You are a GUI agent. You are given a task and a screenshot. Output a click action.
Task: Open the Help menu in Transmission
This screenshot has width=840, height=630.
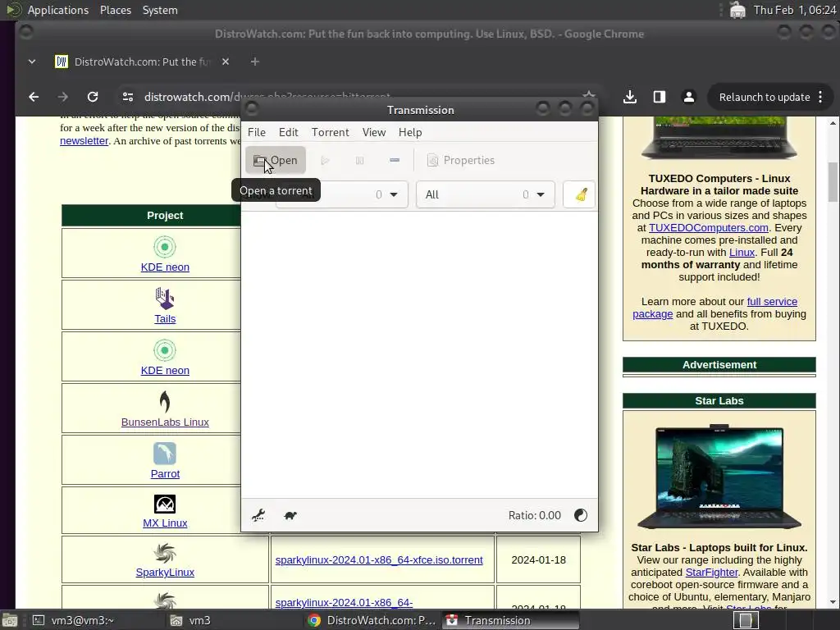click(410, 132)
